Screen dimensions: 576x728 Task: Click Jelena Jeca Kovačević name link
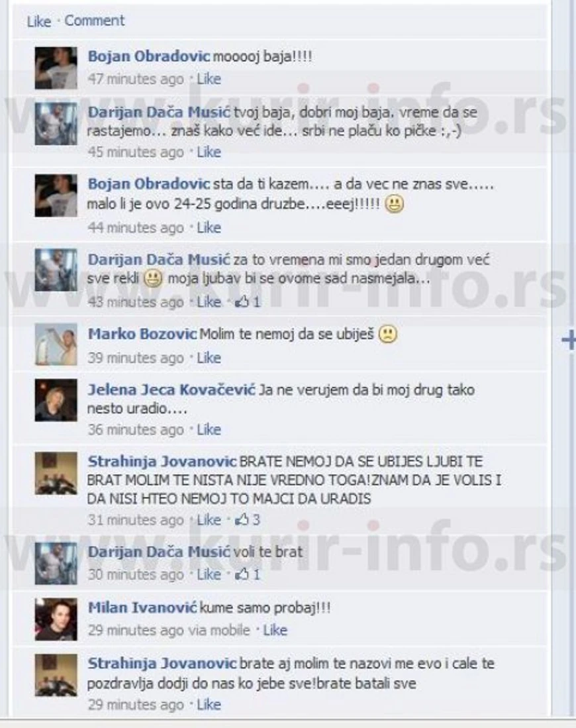[171, 390]
